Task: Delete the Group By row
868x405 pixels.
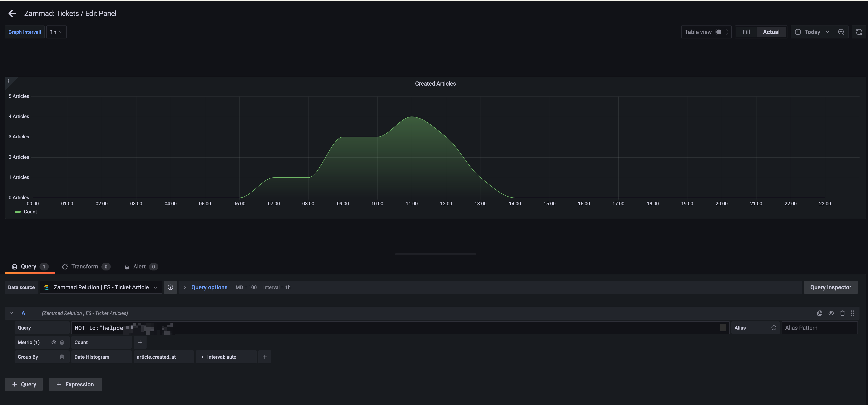Action: (x=62, y=357)
